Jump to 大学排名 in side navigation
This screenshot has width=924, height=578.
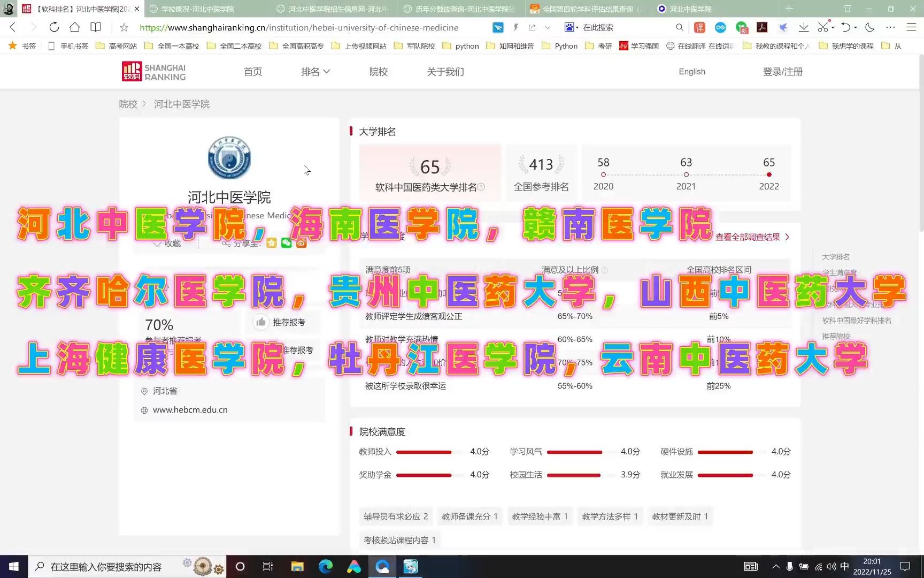coord(836,257)
